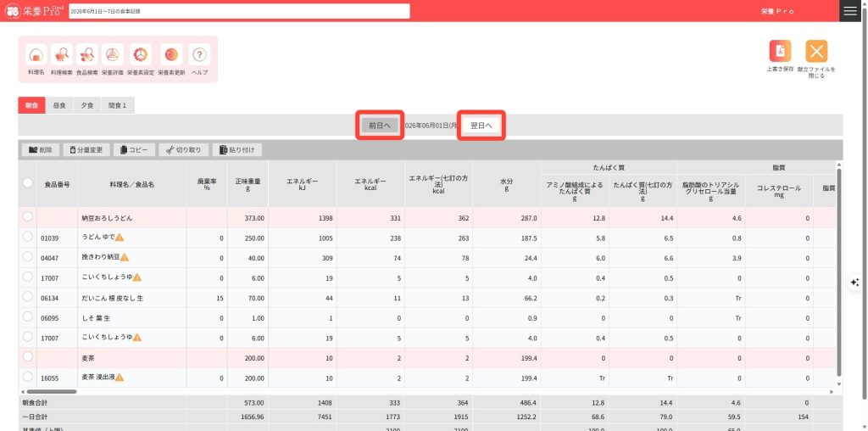The height and width of the screenshot is (431, 868).
Task: Go to previous day with 前日へ
Action: [380, 126]
